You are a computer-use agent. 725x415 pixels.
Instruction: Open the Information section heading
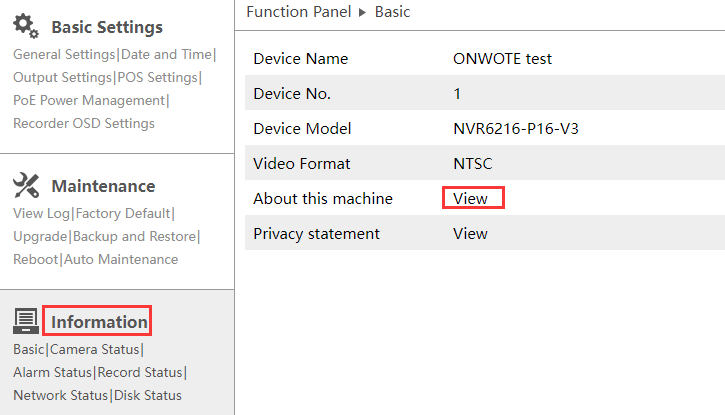point(99,321)
